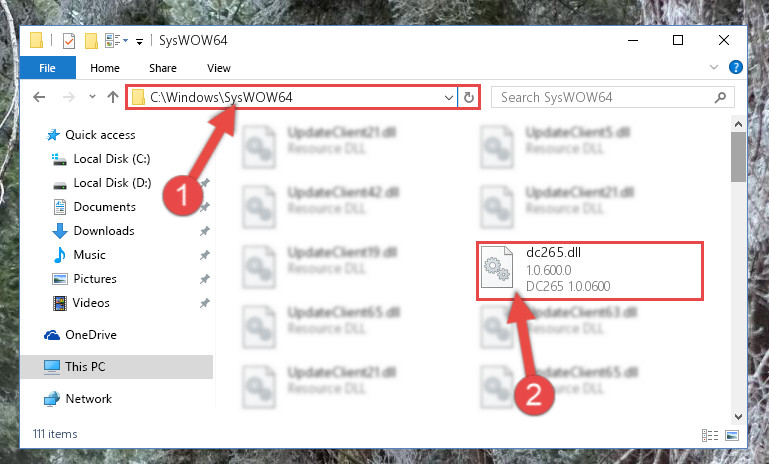Open the Help question mark icon
This screenshot has height=464, width=769.
735,67
